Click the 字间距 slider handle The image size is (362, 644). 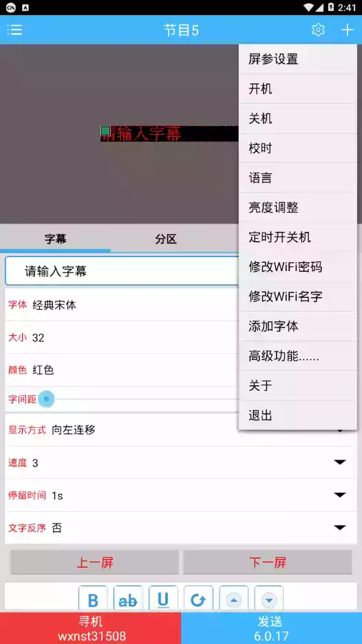coord(46,399)
